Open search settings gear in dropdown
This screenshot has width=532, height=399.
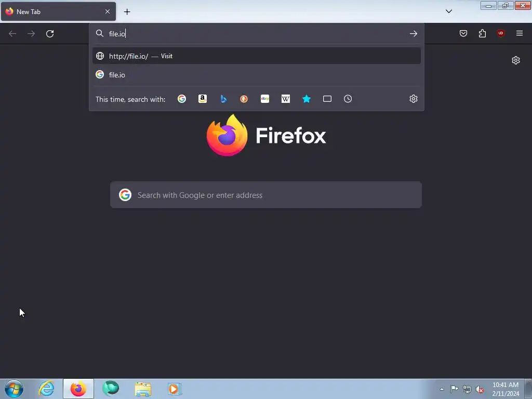click(x=413, y=99)
